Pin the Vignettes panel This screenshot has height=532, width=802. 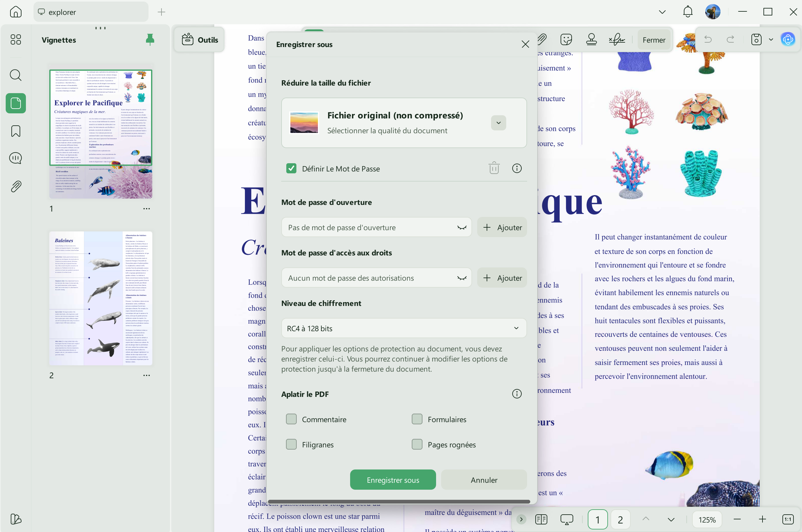coord(150,39)
